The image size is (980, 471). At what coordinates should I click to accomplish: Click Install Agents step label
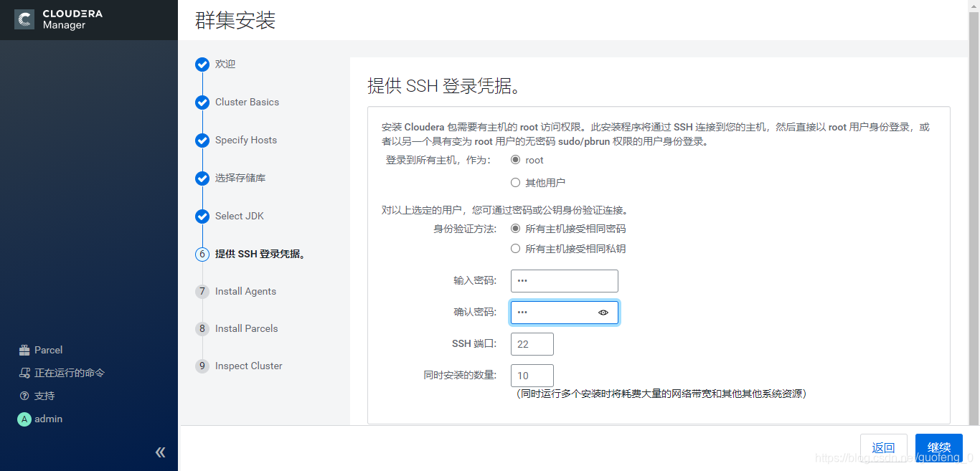tap(245, 292)
